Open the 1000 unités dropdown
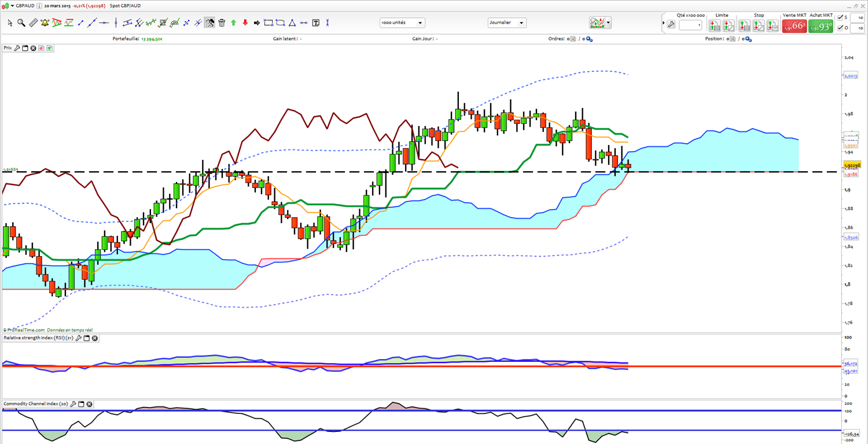The image size is (868, 444). point(402,23)
